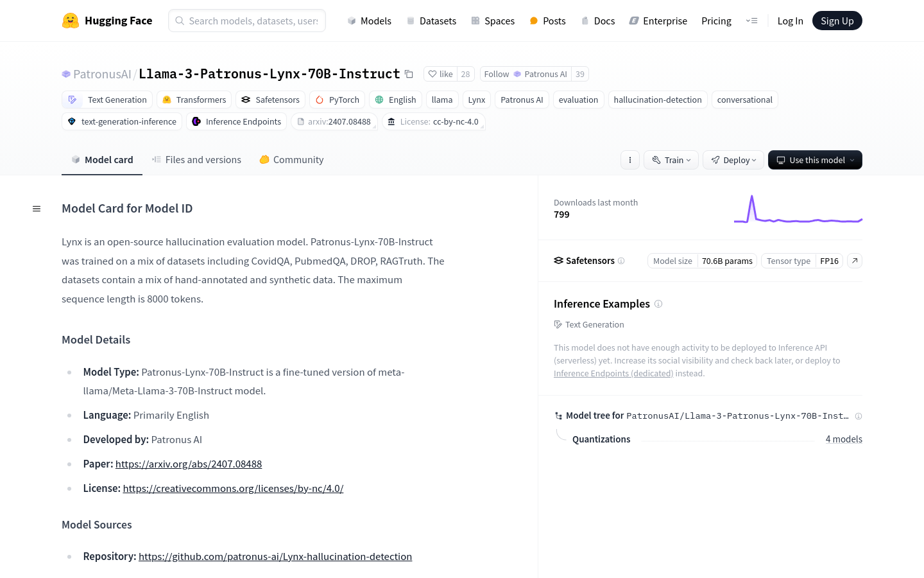Select the evaluation tag

pyautogui.click(x=578, y=100)
